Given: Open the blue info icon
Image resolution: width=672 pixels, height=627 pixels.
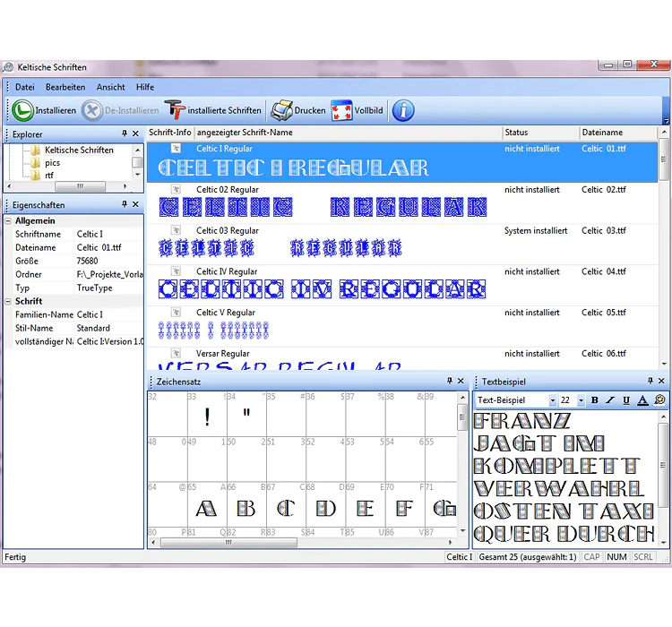Looking at the screenshot, I should coord(403,110).
